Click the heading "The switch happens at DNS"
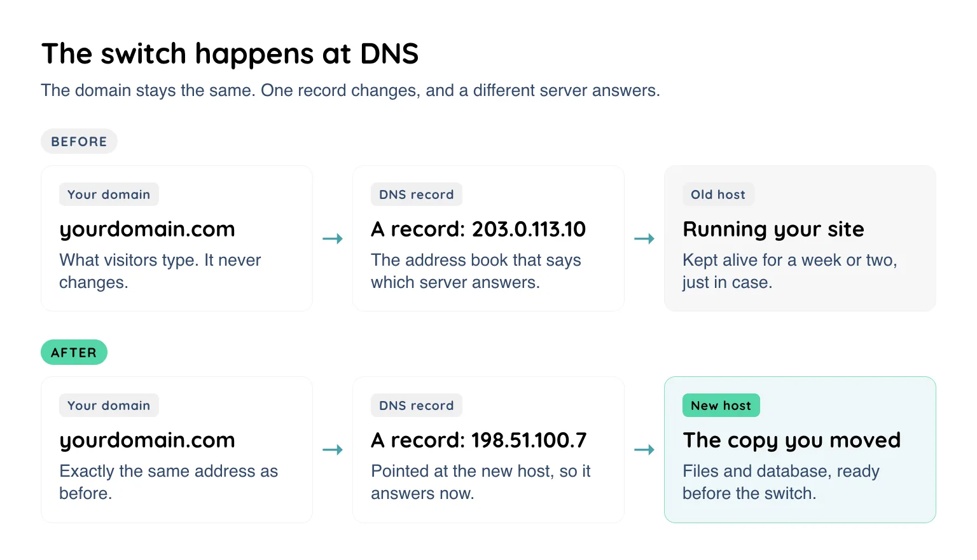977x560 pixels. [x=230, y=55]
